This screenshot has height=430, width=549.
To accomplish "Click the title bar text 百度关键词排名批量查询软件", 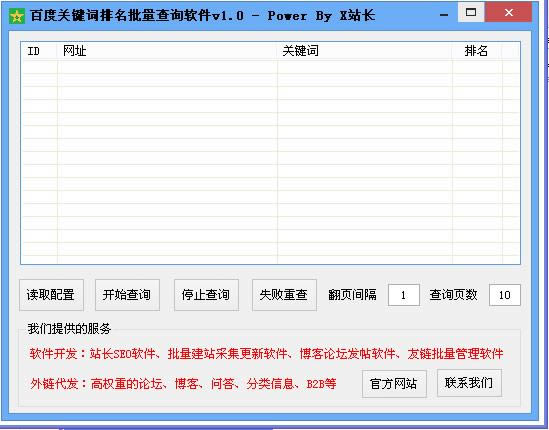I will click(121, 15).
